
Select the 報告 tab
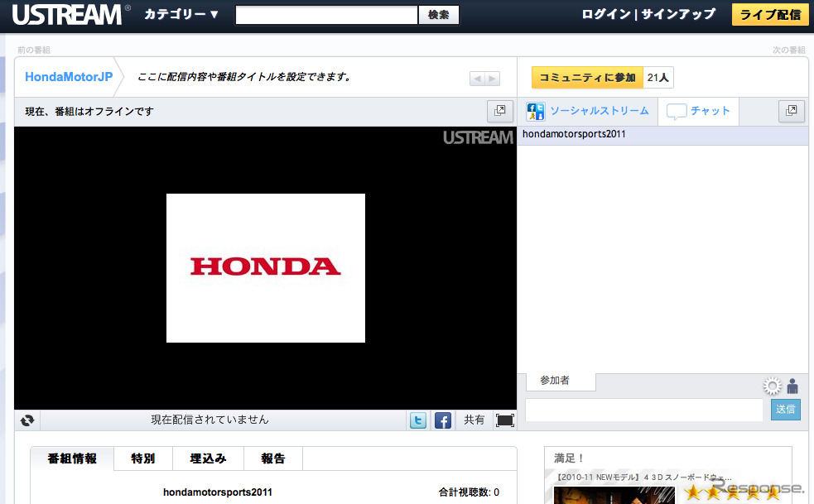click(x=273, y=458)
